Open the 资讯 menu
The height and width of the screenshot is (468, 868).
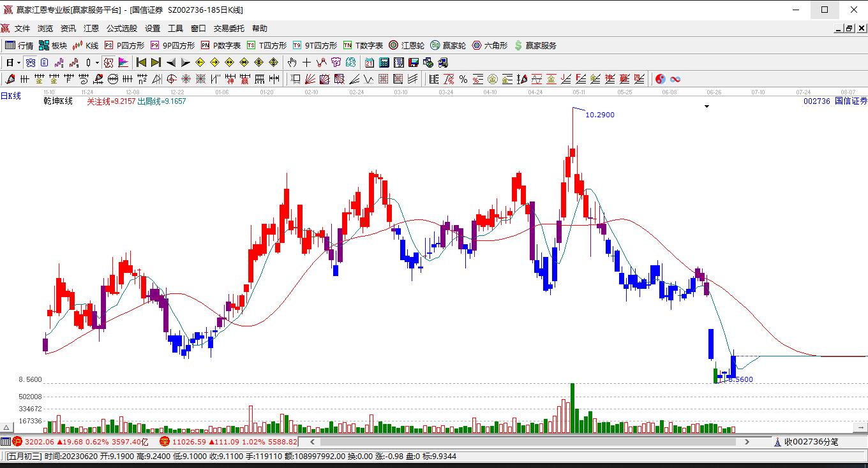tap(68, 29)
